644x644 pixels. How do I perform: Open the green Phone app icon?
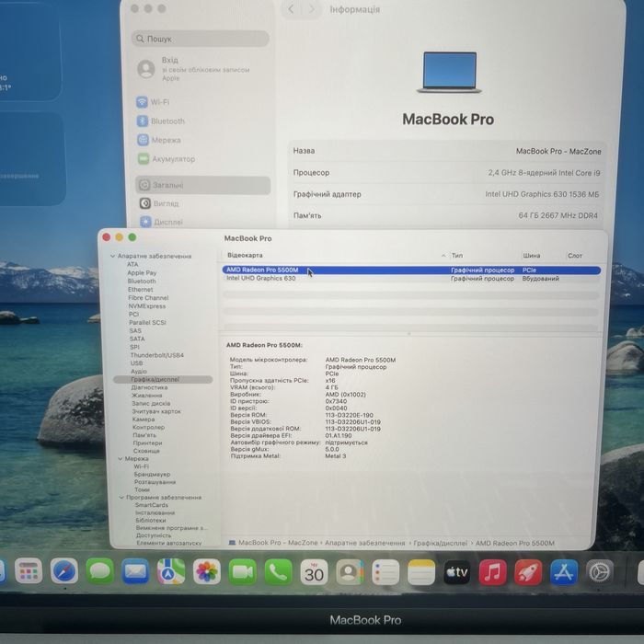(x=278, y=571)
